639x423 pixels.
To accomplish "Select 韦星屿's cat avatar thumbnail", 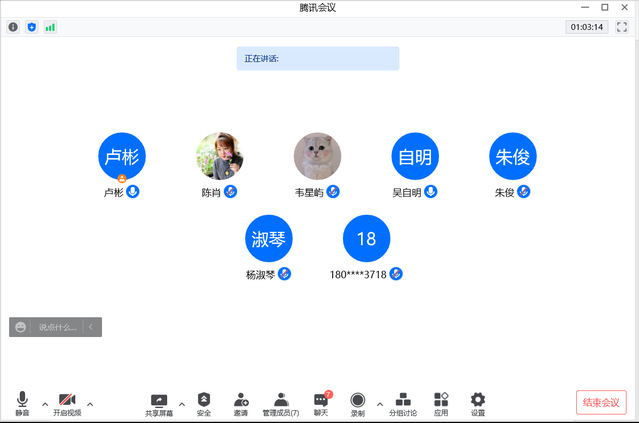I will click(317, 156).
